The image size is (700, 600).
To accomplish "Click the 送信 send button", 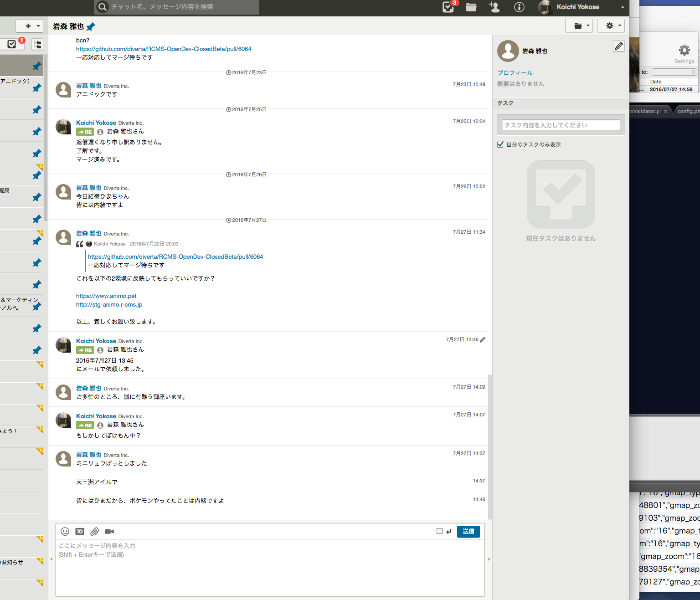I will pos(468,531).
